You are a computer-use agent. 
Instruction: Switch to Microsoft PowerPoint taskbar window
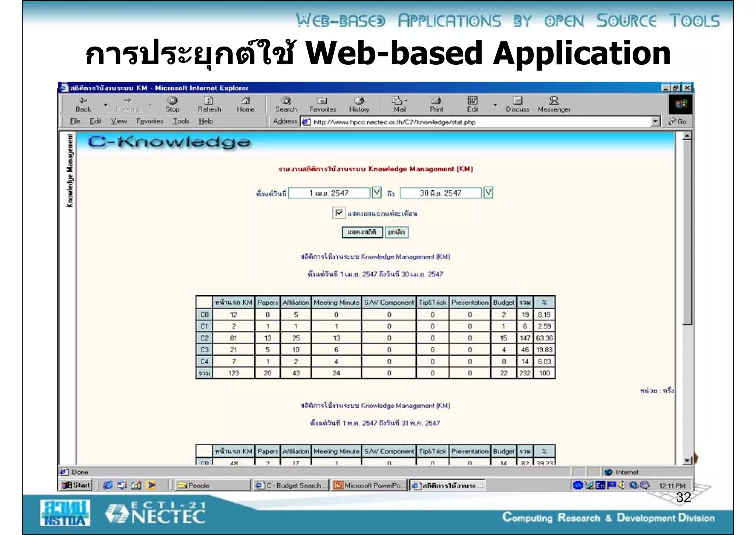point(369,485)
